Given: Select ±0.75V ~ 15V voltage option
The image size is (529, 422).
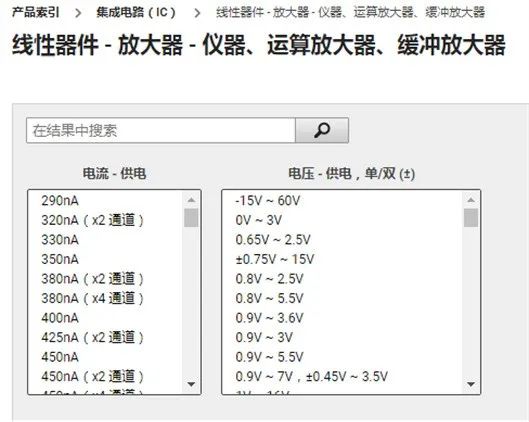Looking at the screenshot, I should pyautogui.click(x=275, y=259).
